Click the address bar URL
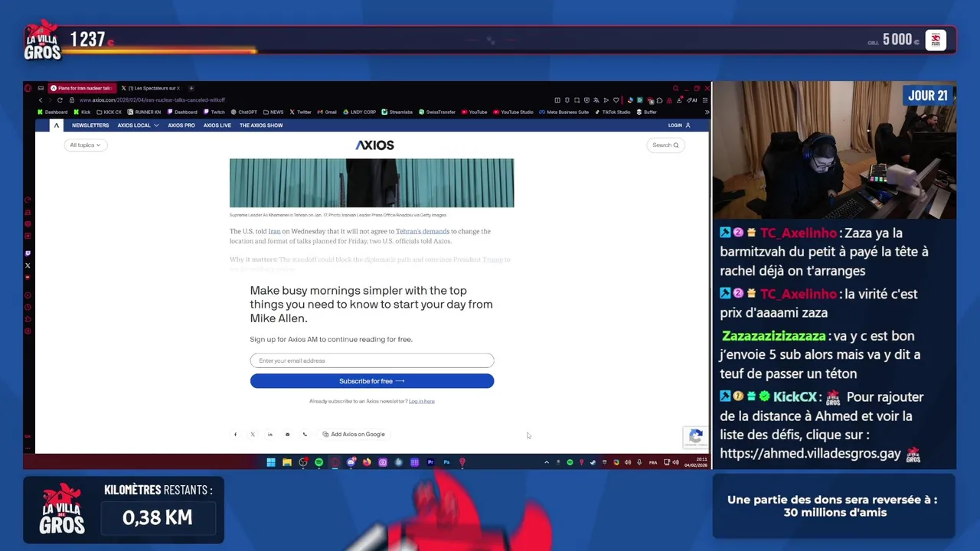Image resolution: width=980 pixels, height=551 pixels. pyautogui.click(x=152, y=100)
